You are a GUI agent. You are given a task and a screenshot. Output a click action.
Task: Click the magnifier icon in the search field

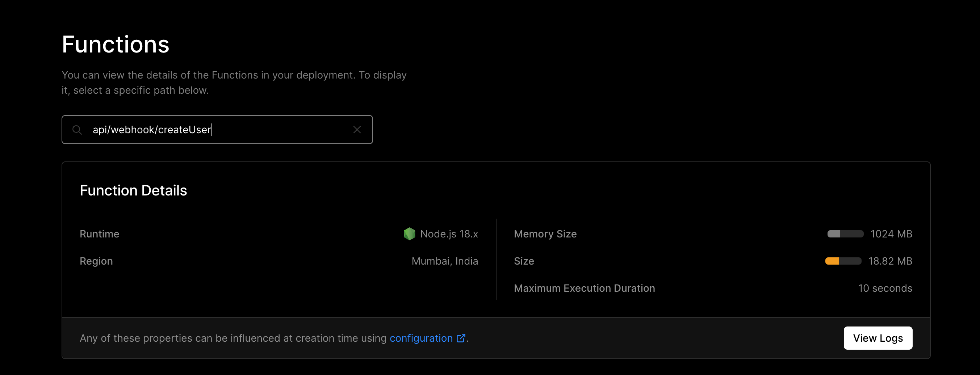[x=77, y=130]
